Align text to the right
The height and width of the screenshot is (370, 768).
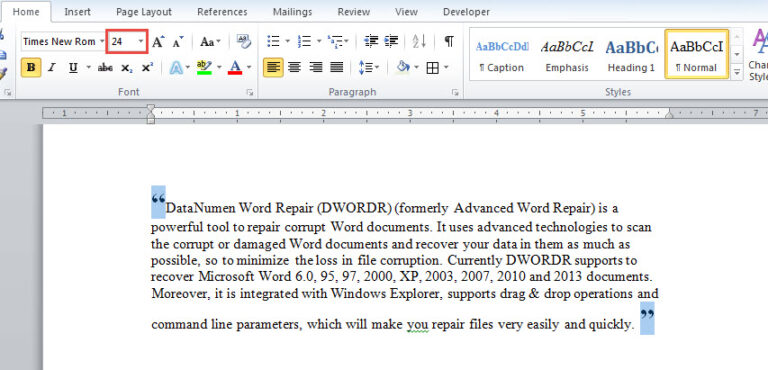point(316,68)
